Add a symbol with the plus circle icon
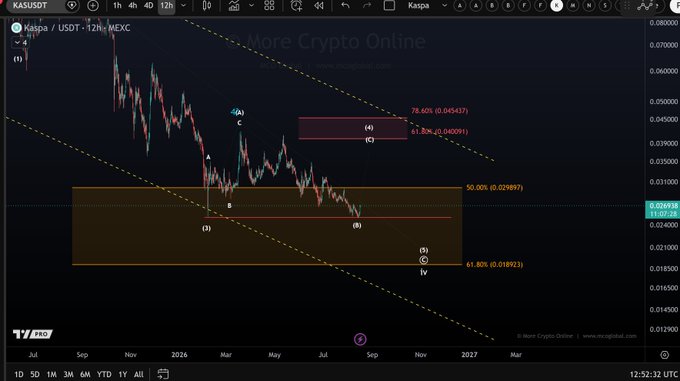This screenshot has height=381, width=680. [93, 6]
